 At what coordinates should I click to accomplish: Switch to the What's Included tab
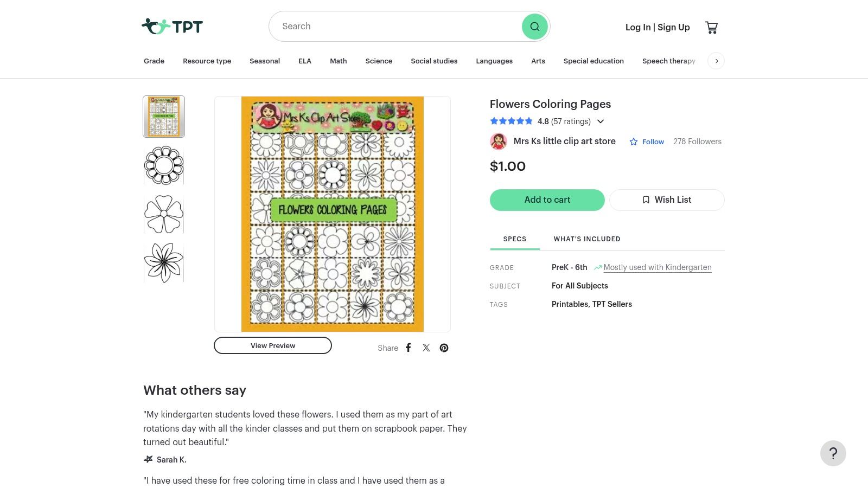(x=586, y=239)
